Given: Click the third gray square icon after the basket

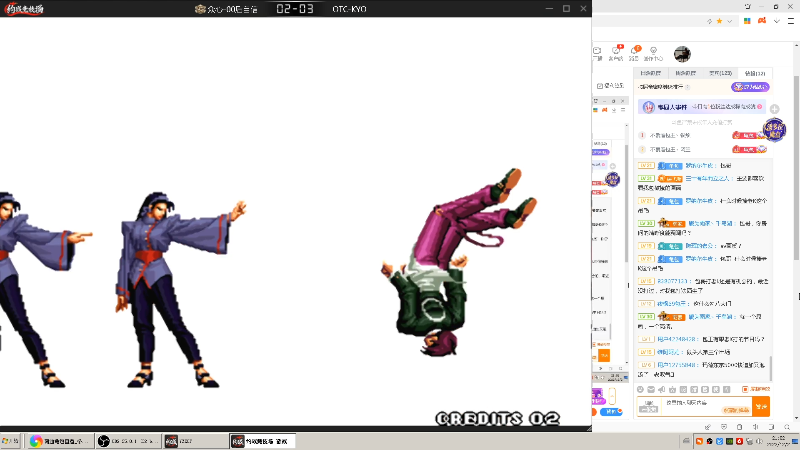Looking at the screenshot, I should pyautogui.click(x=705, y=389).
